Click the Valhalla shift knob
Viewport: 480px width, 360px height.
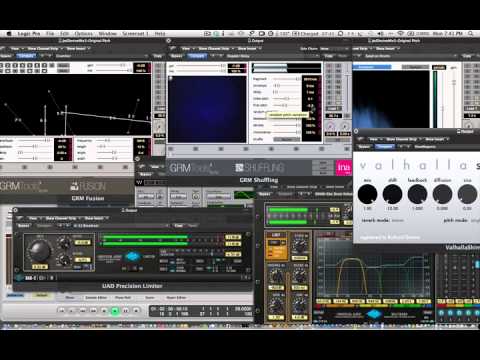(x=392, y=194)
